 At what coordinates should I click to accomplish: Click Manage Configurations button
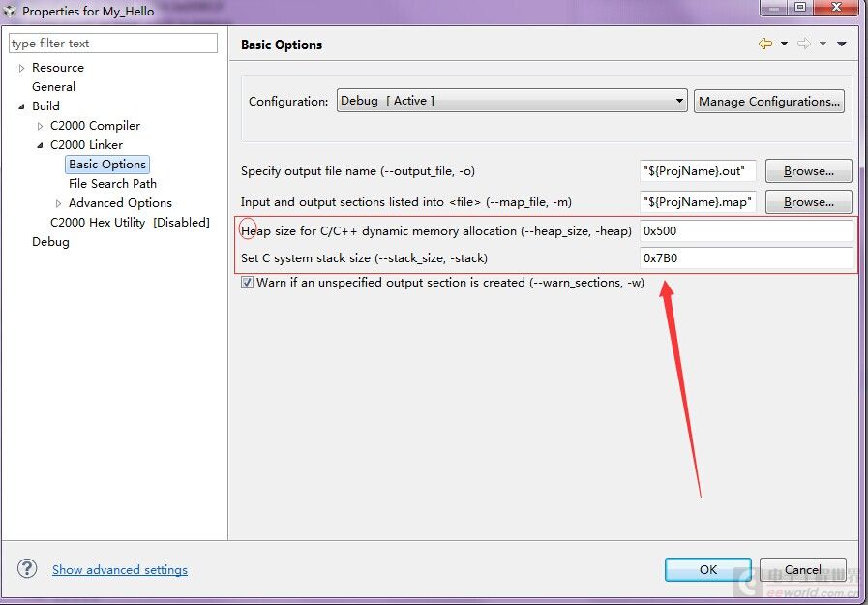(769, 102)
